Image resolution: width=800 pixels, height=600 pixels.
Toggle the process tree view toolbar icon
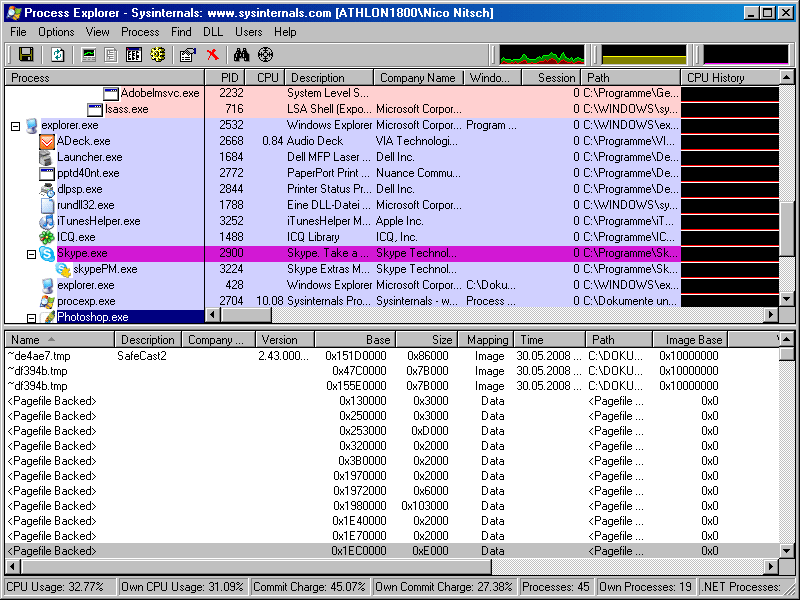[111, 55]
